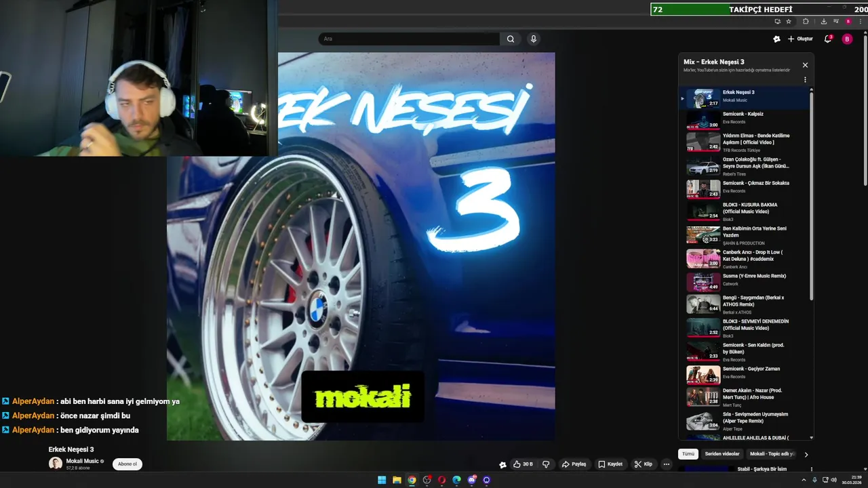Click the Mokali Music channel avatar
Image resolution: width=868 pixels, height=488 pixels.
56,464
